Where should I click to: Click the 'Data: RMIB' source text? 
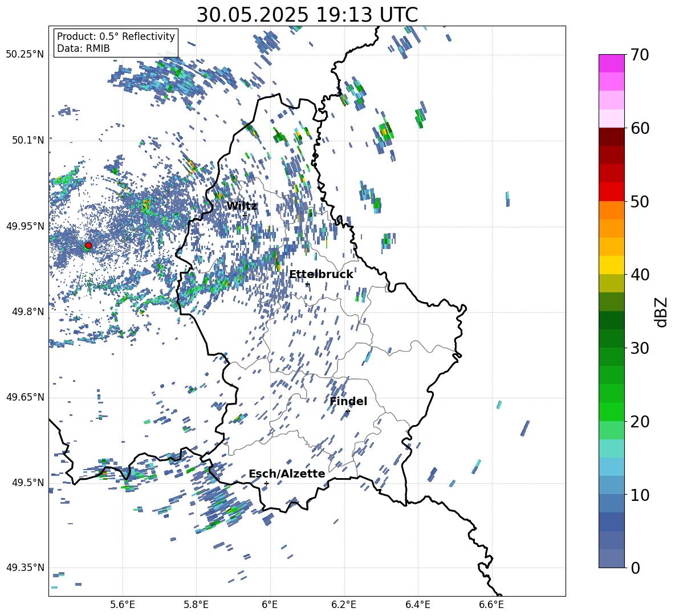click(83, 48)
